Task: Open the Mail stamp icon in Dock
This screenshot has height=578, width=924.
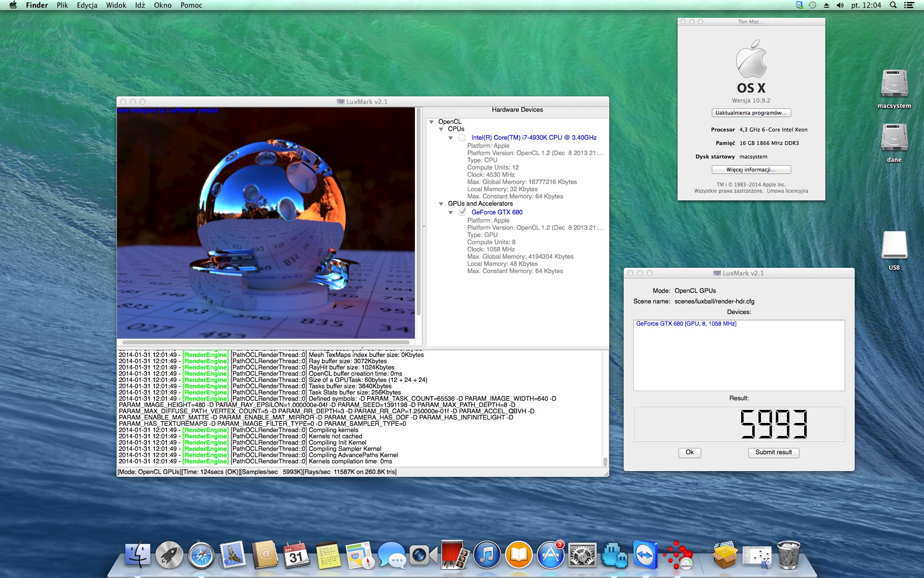Action: 233,555
